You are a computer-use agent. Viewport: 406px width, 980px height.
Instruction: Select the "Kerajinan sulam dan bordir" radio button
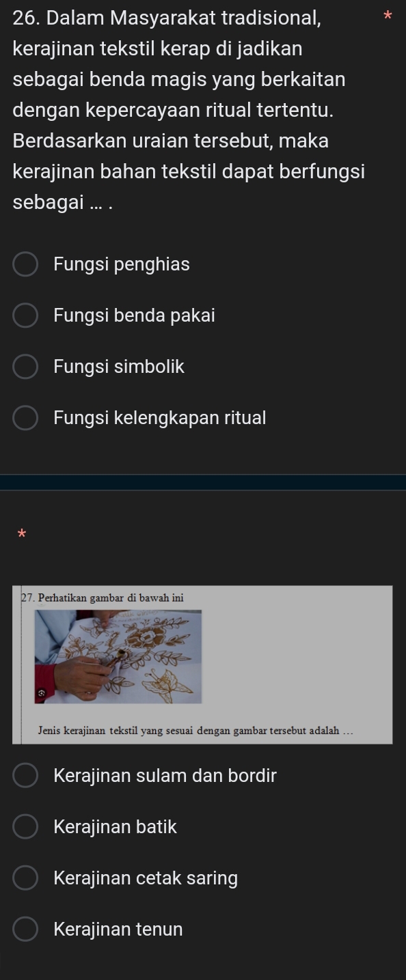pos(26,776)
